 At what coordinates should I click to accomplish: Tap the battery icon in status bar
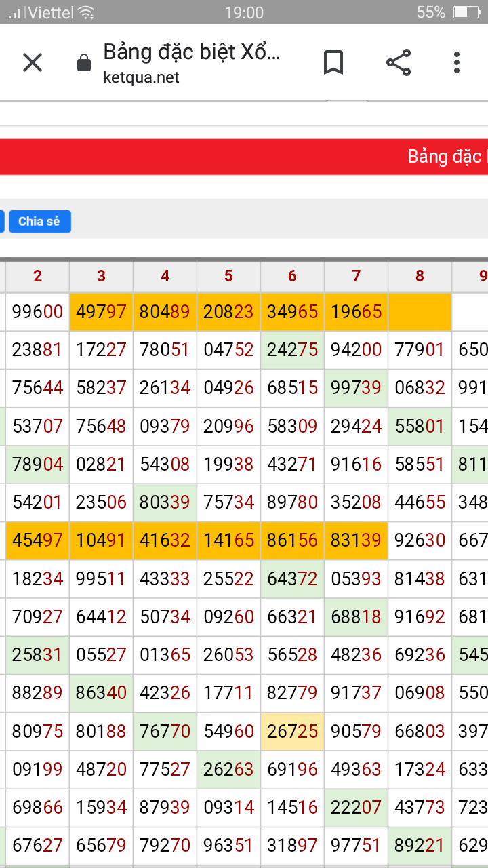[467, 12]
